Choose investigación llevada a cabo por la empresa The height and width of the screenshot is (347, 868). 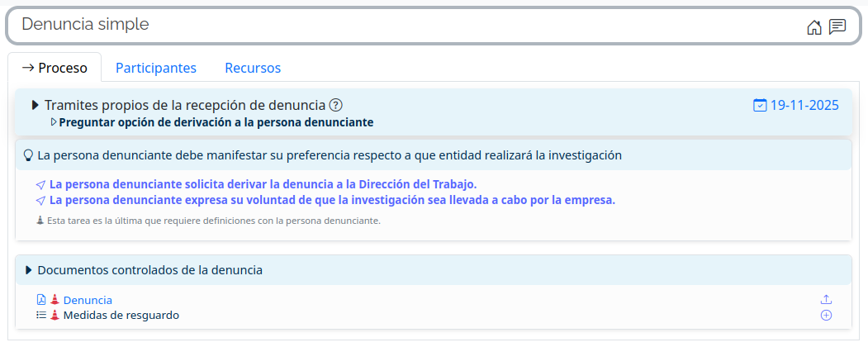pyautogui.click(x=332, y=200)
